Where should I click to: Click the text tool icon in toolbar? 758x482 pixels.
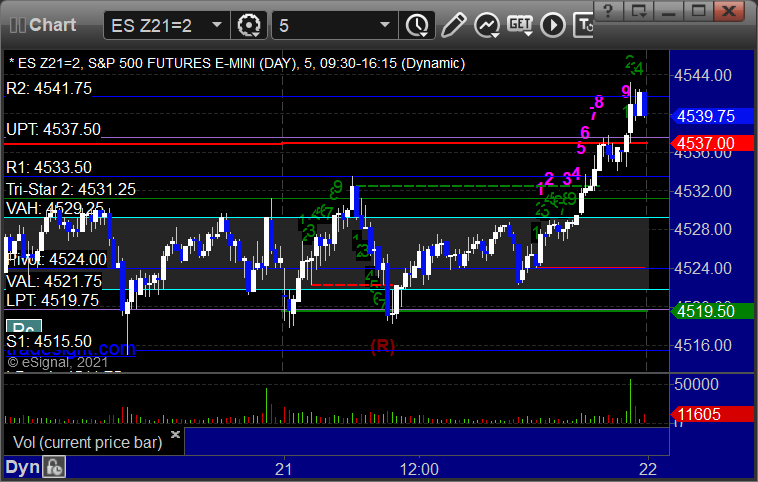coord(583,25)
